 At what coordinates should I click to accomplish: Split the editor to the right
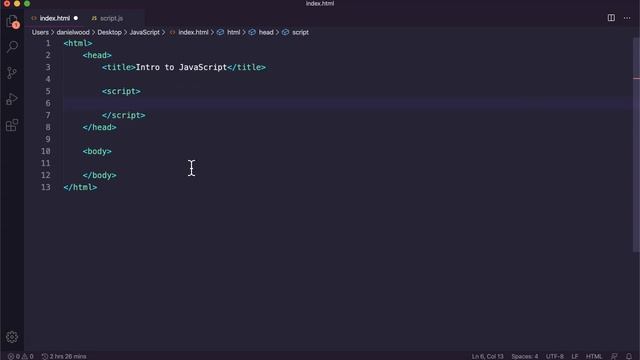pyautogui.click(x=611, y=18)
